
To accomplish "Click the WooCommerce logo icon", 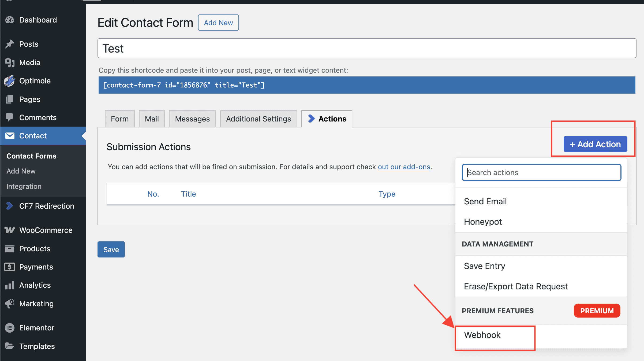I will pos(10,230).
